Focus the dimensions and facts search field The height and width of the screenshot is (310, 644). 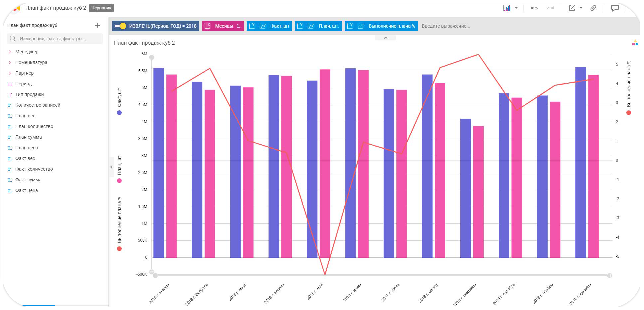tap(55, 39)
